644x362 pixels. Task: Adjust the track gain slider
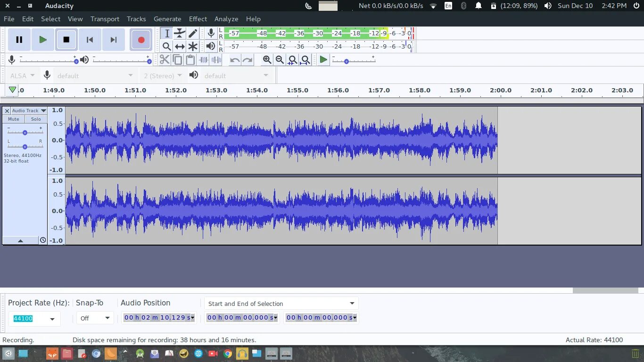(x=25, y=132)
